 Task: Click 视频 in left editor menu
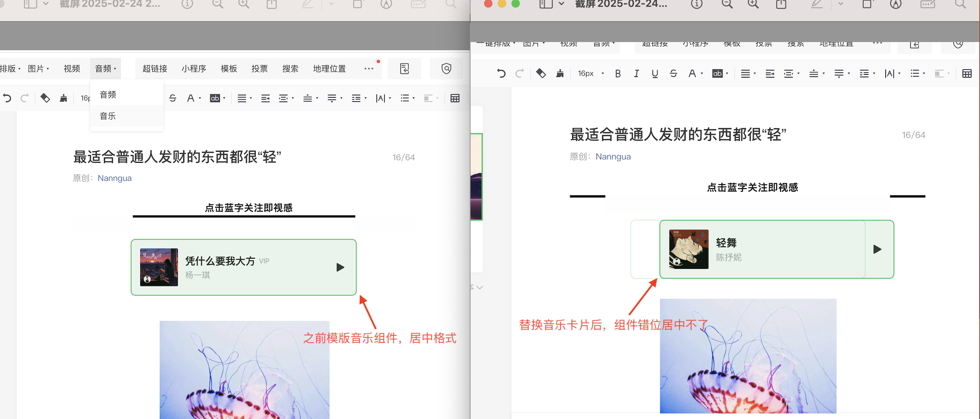point(71,69)
